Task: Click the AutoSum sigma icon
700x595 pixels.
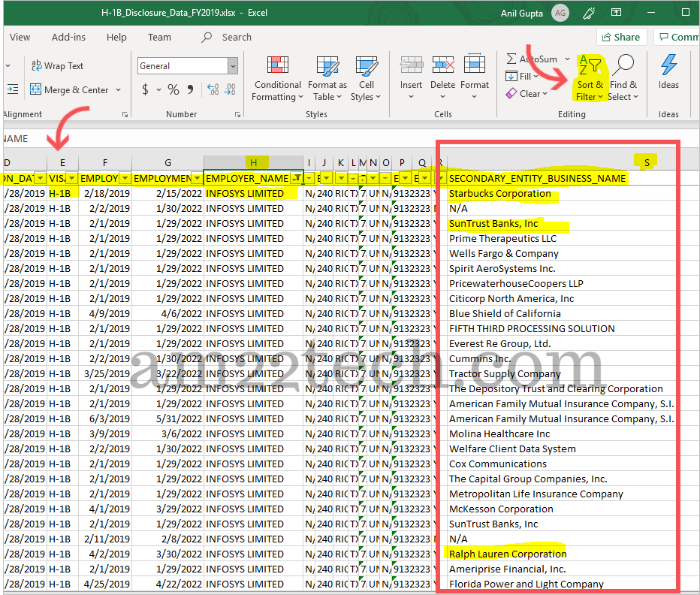Action: point(511,59)
